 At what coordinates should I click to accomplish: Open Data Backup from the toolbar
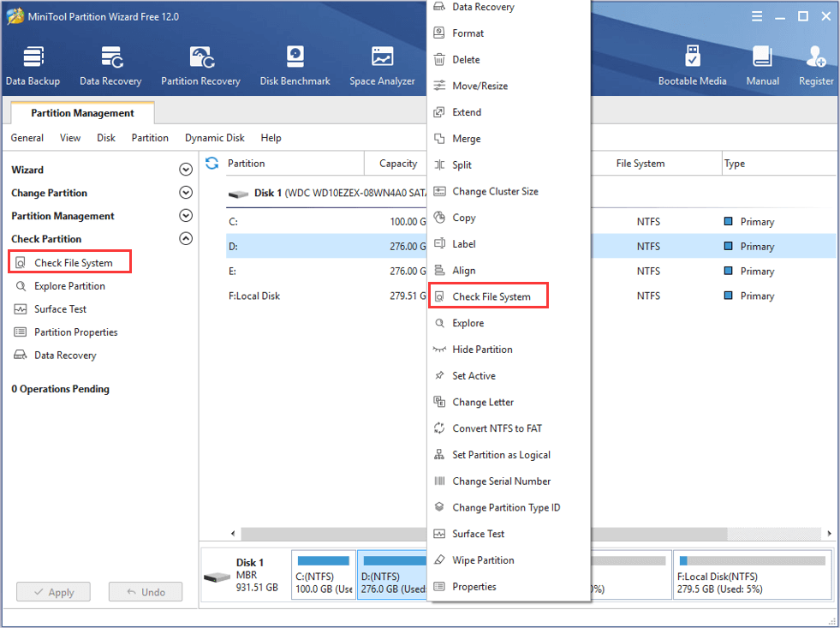(x=33, y=65)
